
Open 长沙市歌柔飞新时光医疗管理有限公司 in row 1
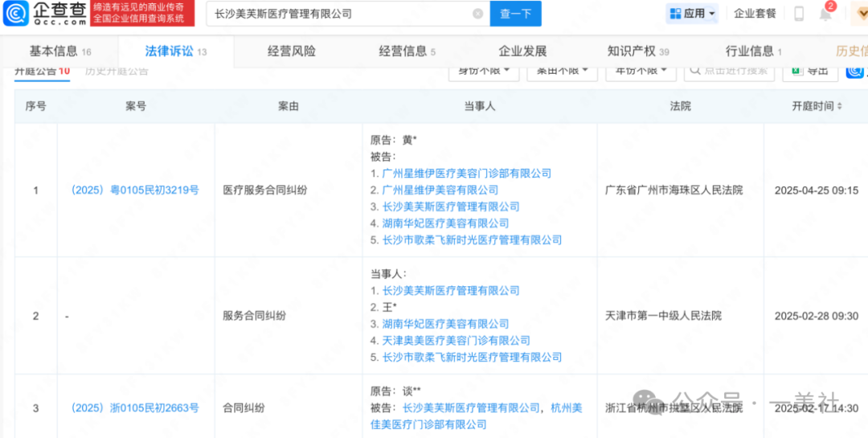pyautogui.click(x=472, y=239)
